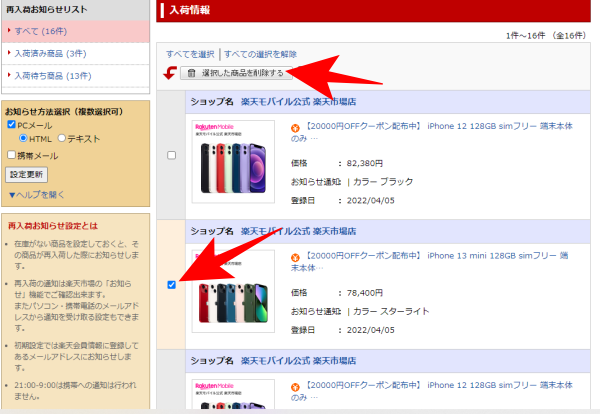Click すべての選択を解除 link
Viewport: 600px width, 414px height.
tap(261, 54)
